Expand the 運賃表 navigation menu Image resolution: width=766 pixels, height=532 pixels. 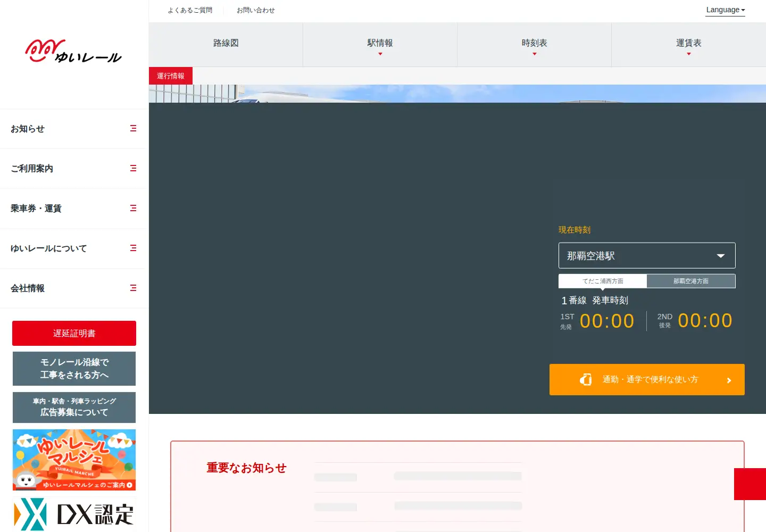689,45
